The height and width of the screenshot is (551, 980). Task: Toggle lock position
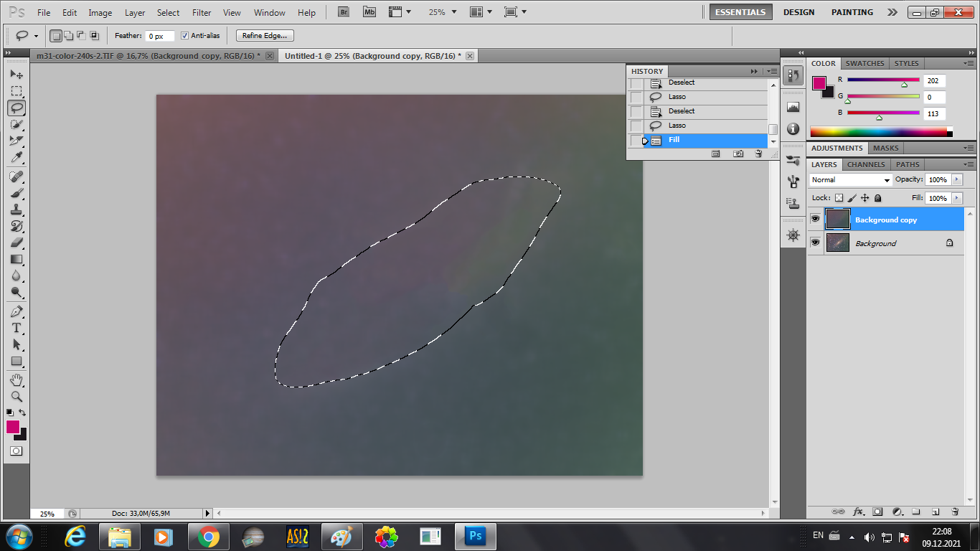pyautogui.click(x=865, y=198)
